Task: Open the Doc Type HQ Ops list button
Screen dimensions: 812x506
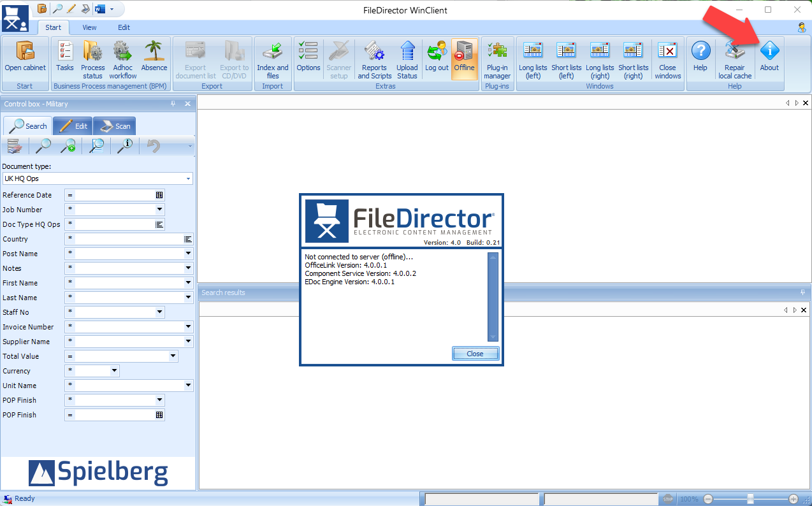Action: tap(159, 224)
